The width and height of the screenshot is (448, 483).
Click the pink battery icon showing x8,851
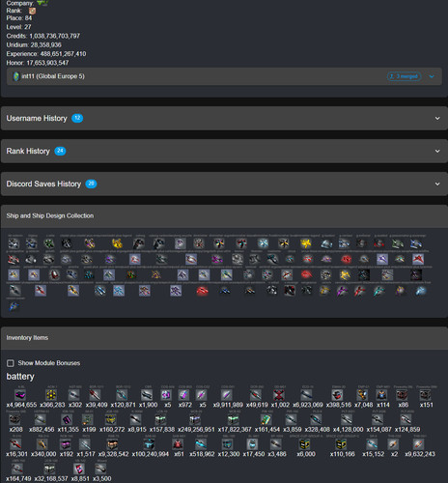coord(79,469)
